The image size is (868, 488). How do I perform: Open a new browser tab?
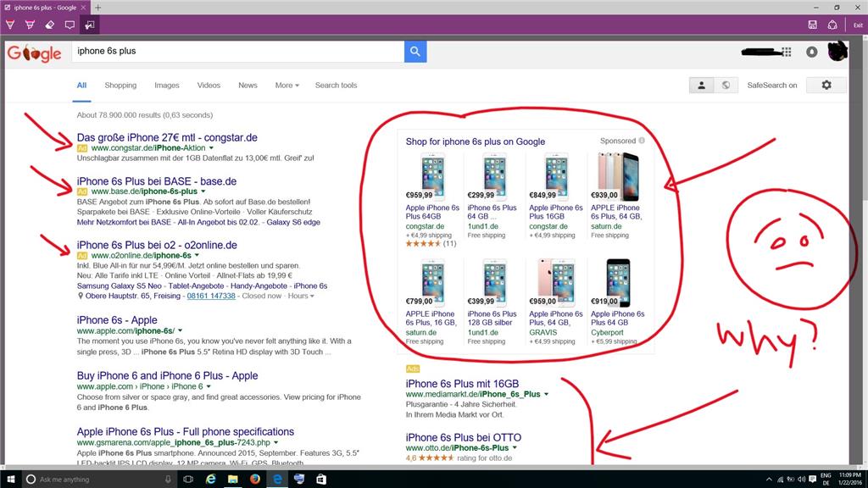click(98, 7)
